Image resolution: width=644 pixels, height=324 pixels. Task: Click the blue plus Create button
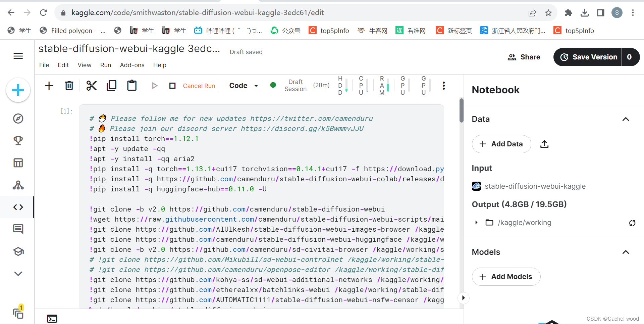[18, 90]
